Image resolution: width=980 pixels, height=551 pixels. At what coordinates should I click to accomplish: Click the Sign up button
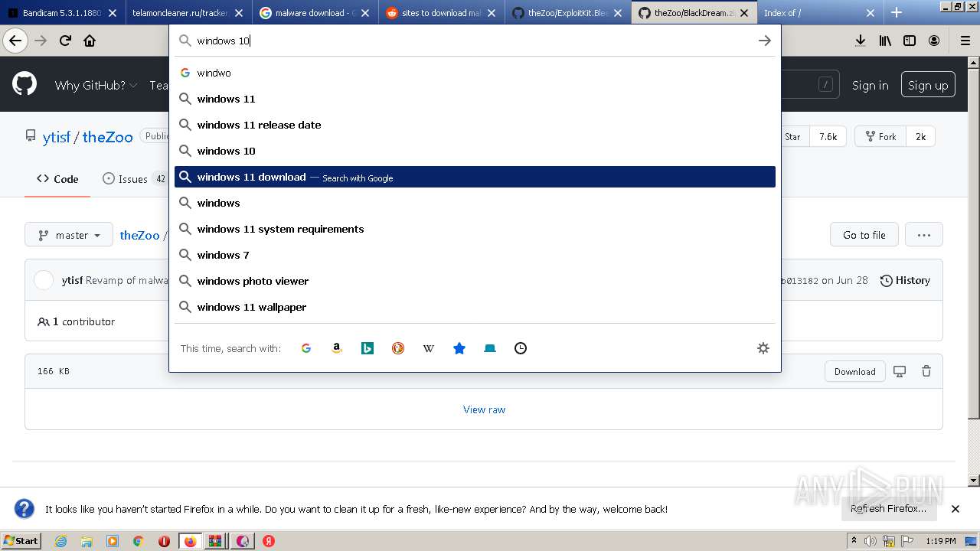click(928, 85)
